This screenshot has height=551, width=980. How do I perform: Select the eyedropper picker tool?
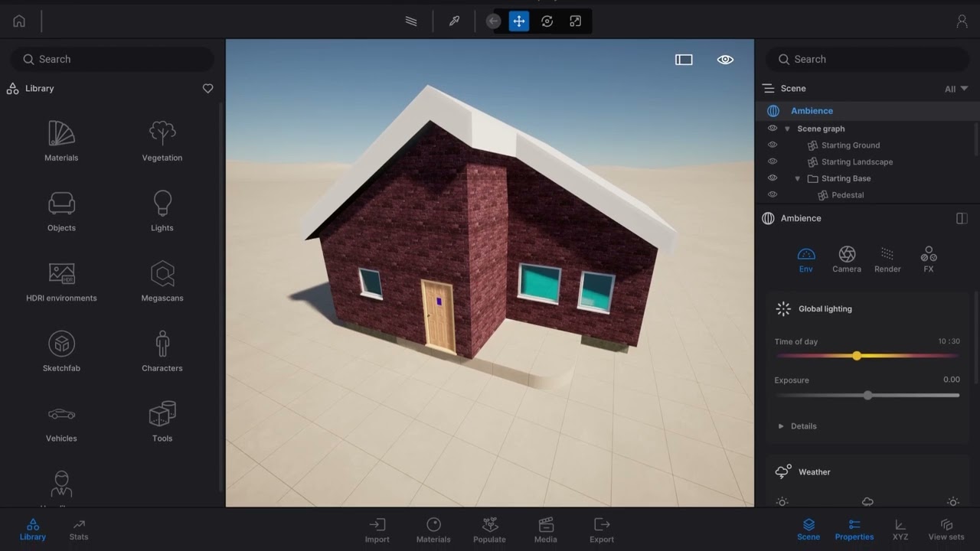454,21
